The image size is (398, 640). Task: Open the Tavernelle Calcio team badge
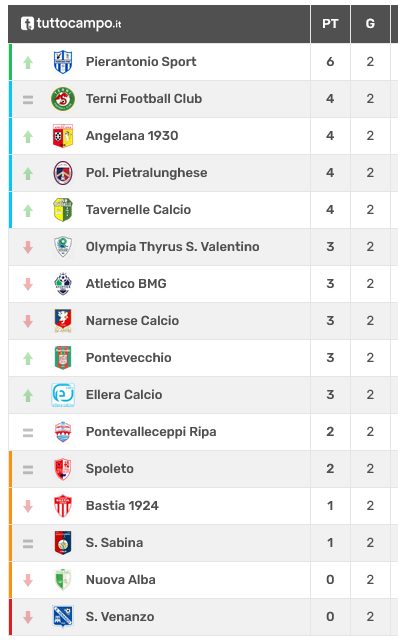(63, 210)
